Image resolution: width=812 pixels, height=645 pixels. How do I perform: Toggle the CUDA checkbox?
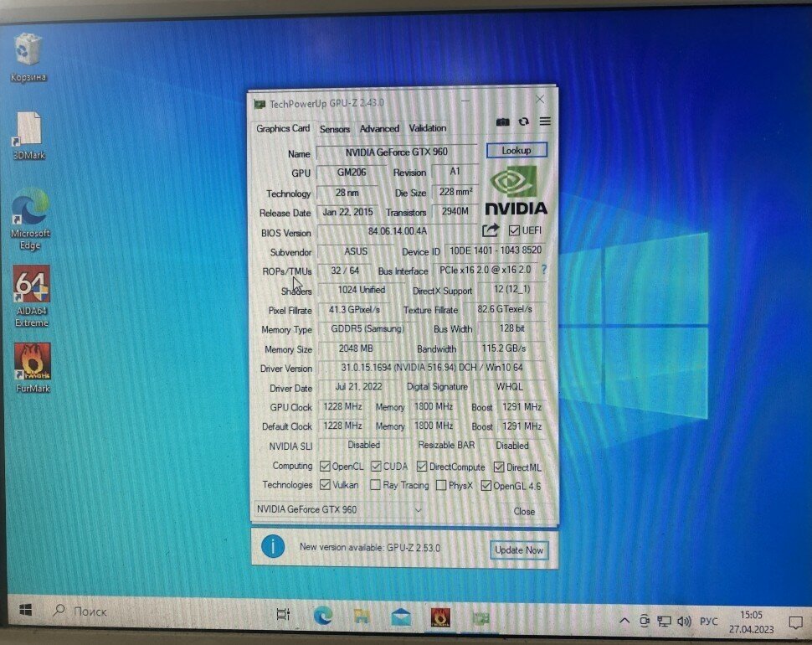click(x=376, y=467)
